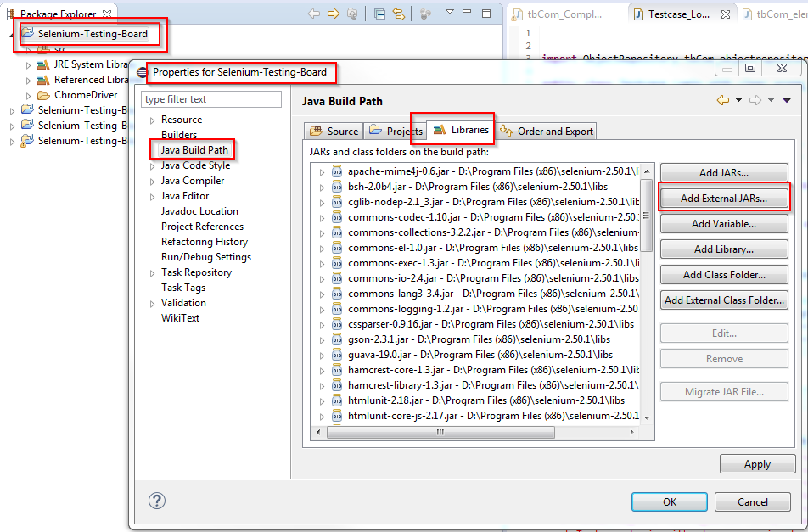Expand the Resource category
808x532 pixels.
tap(153, 120)
